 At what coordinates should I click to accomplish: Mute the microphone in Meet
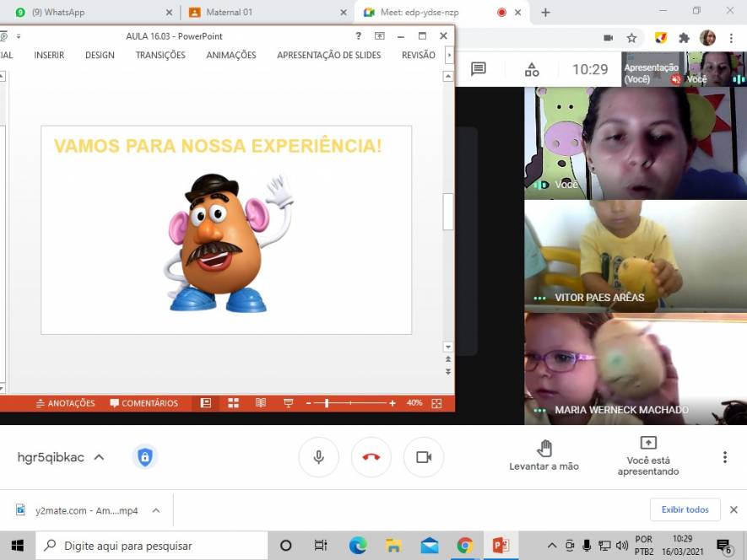click(319, 457)
